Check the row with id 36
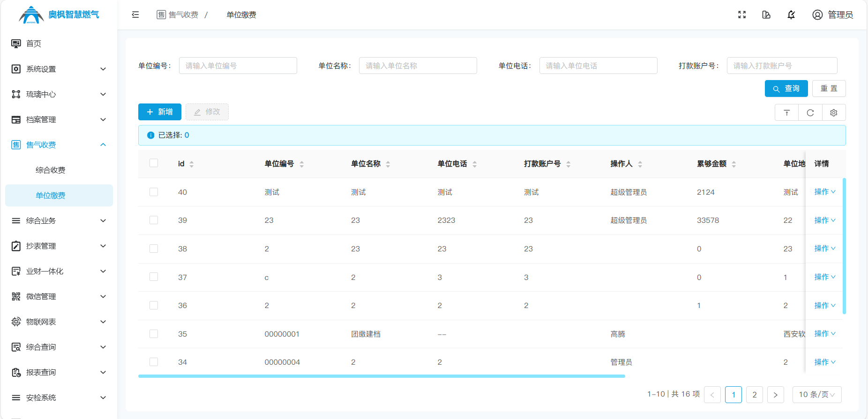The height and width of the screenshot is (419, 868). (154, 305)
